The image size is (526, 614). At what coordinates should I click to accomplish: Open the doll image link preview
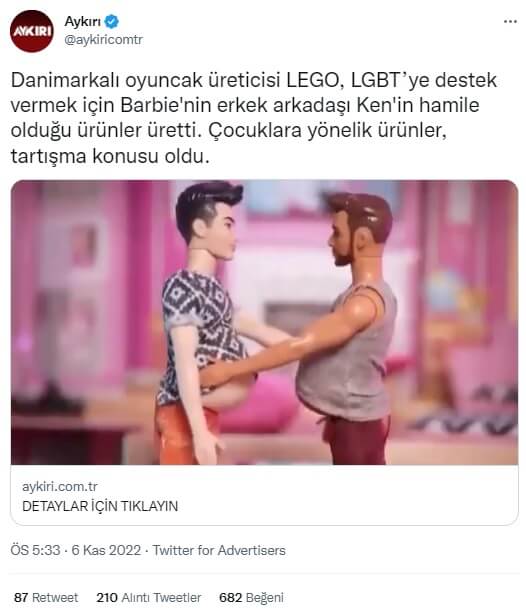(264, 322)
